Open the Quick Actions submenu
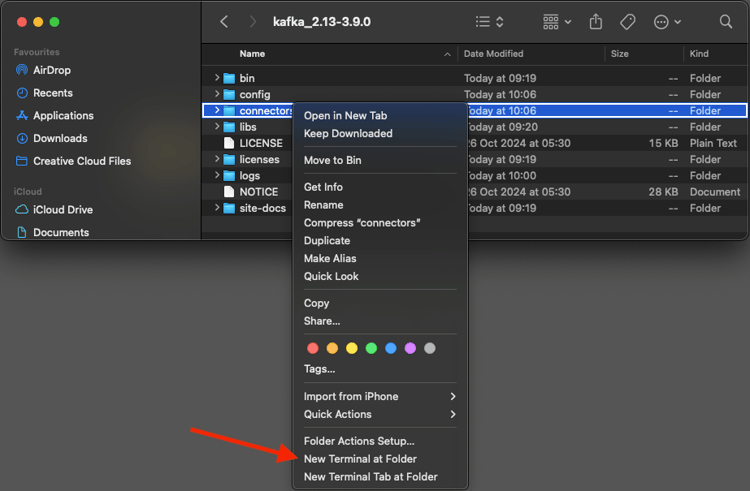The image size is (750, 491). click(380, 414)
